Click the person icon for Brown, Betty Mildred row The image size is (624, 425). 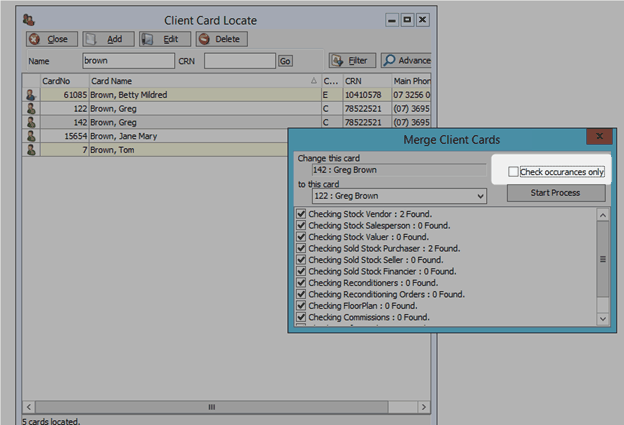tap(31, 95)
